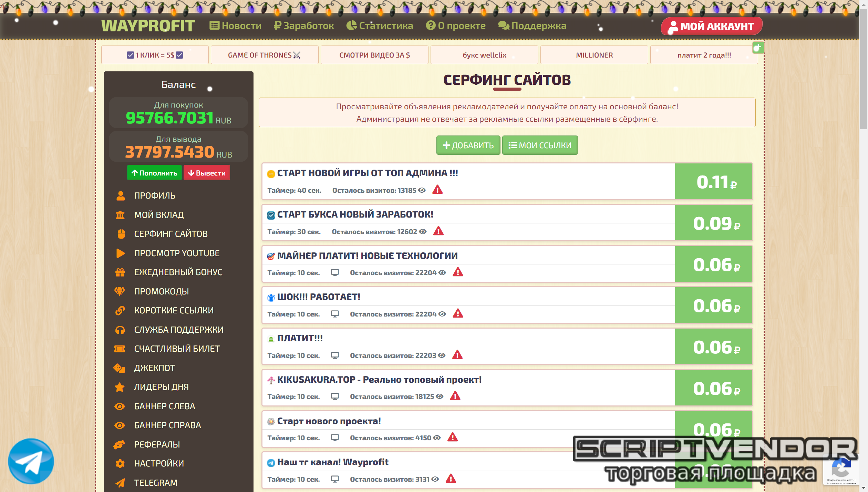The image size is (868, 492).
Task: Click the diamond icon beside ПРОМОКОДЫ
Action: coord(120,291)
